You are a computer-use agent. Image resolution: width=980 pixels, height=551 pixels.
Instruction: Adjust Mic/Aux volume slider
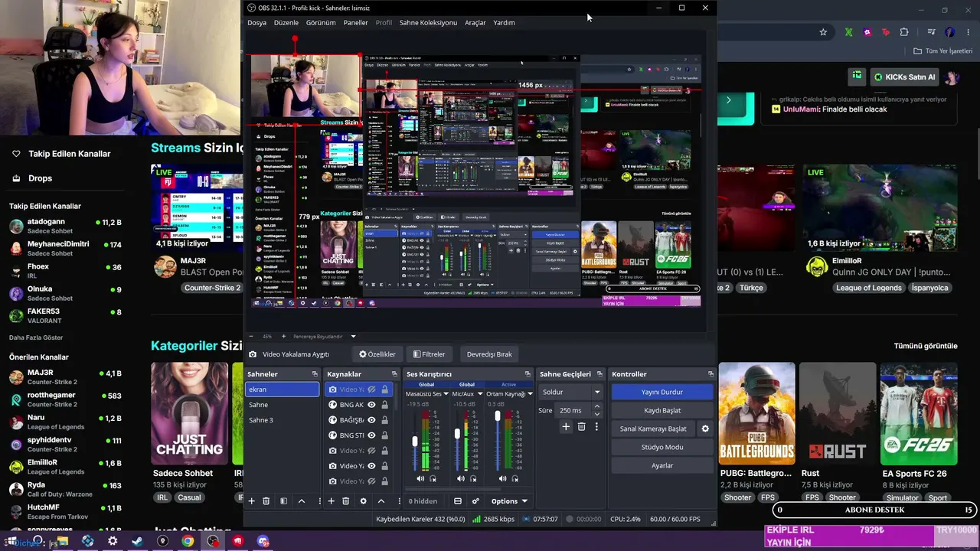(x=457, y=434)
